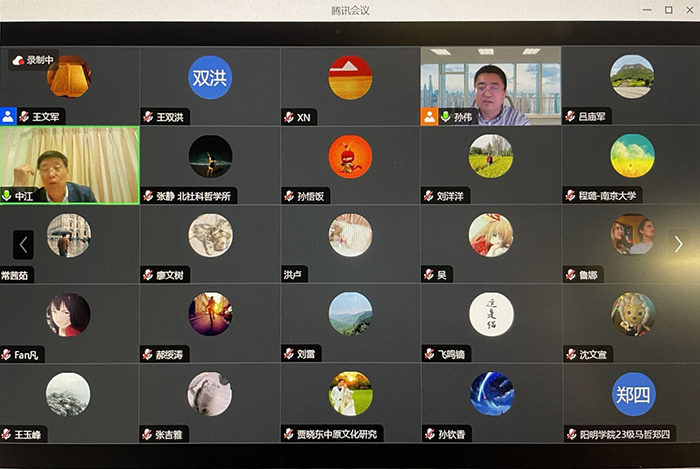Select 孙伟's live video tile
This screenshot has width=700, height=469.
pos(490,85)
